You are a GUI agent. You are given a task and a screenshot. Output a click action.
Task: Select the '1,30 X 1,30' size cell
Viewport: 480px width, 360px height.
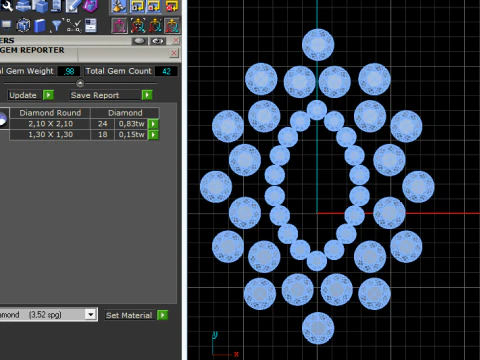pyautogui.click(x=50, y=135)
